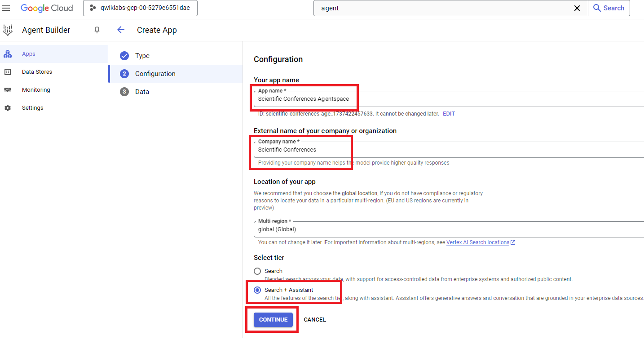
Task: Pin the Agent Builder navigation panel
Action: pos(97,30)
